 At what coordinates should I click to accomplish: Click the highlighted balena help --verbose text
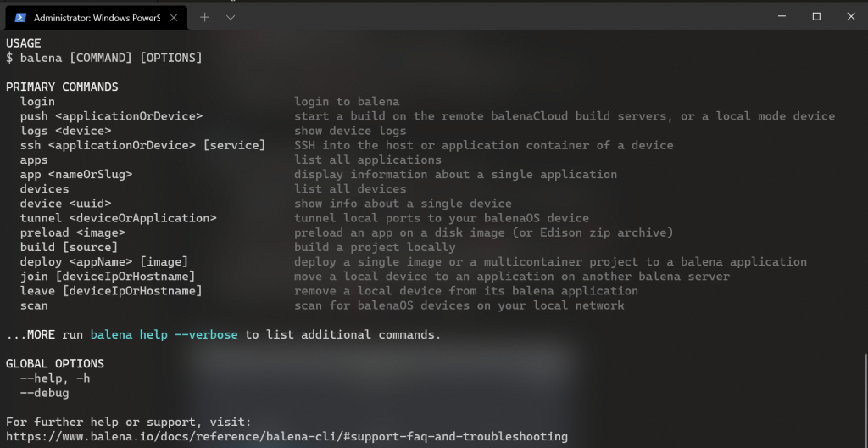[164, 335]
